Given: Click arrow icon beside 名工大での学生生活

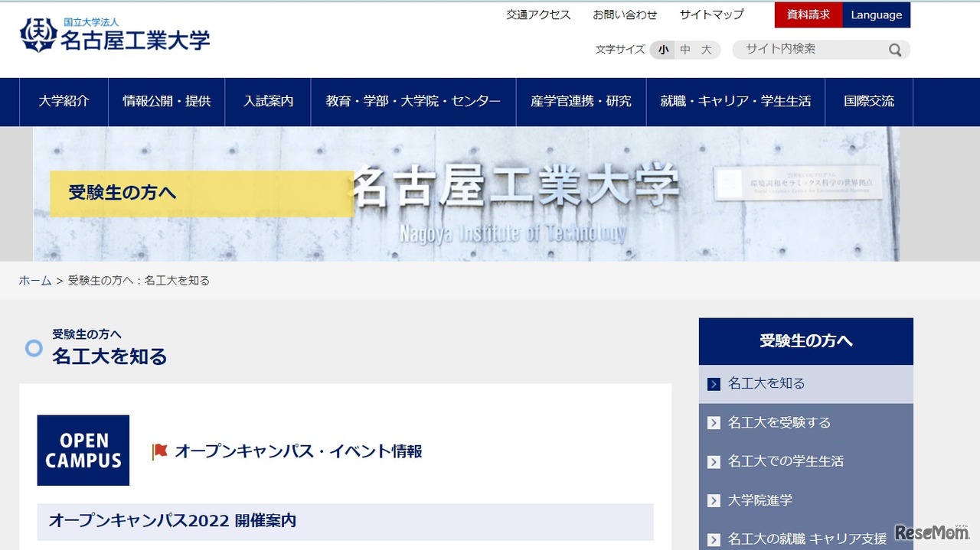Looking at the screenshot, I should (714, 462).
